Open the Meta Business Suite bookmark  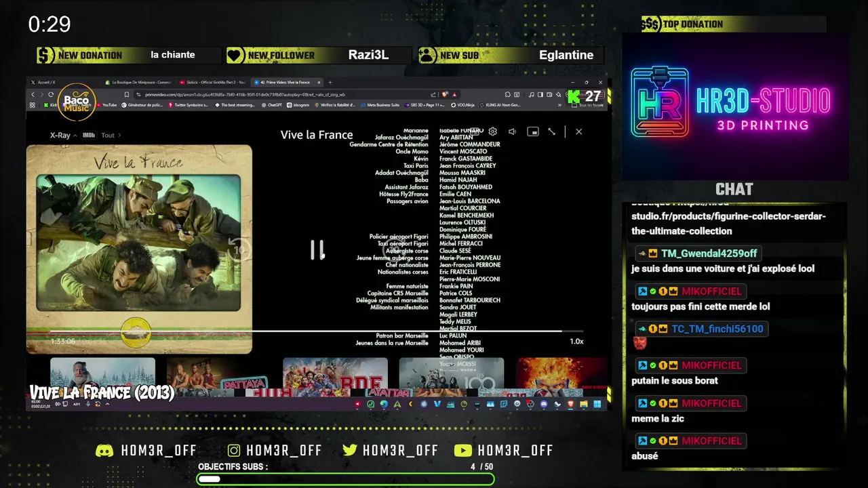(x=380, y=105)
